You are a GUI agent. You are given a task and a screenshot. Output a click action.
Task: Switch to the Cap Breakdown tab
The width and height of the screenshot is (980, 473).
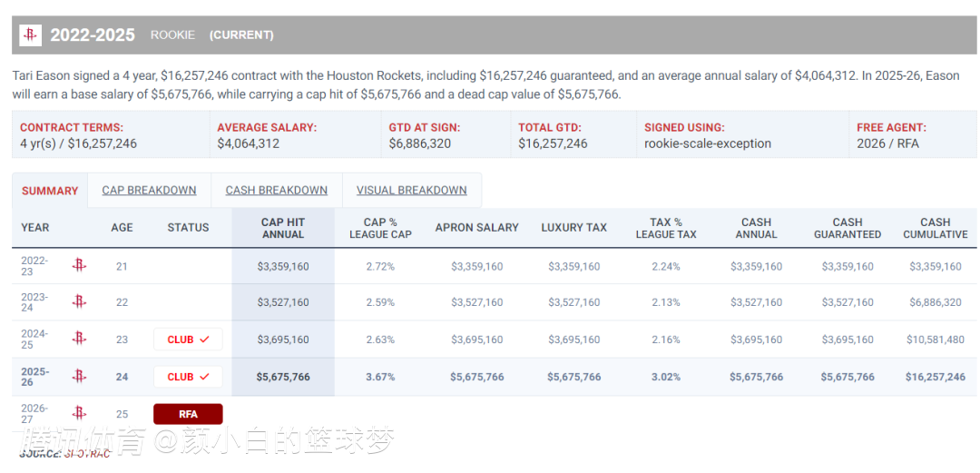149,191
